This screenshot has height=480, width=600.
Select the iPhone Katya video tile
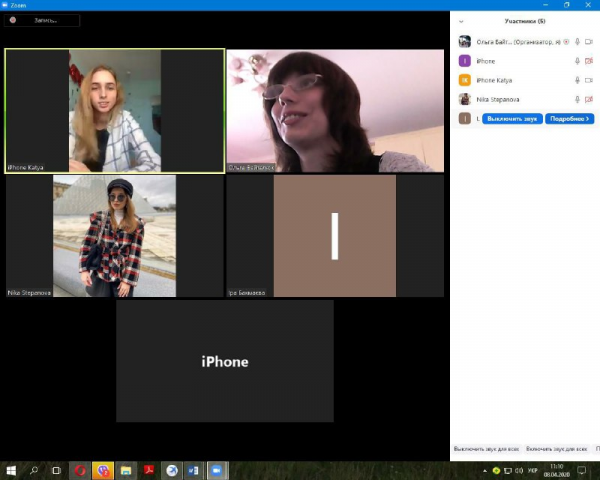point(115,110)
